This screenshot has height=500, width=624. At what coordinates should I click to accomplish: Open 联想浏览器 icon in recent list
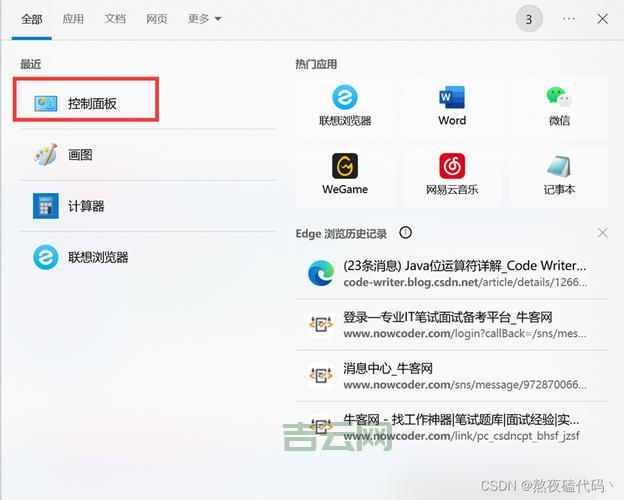pos(46,257)
